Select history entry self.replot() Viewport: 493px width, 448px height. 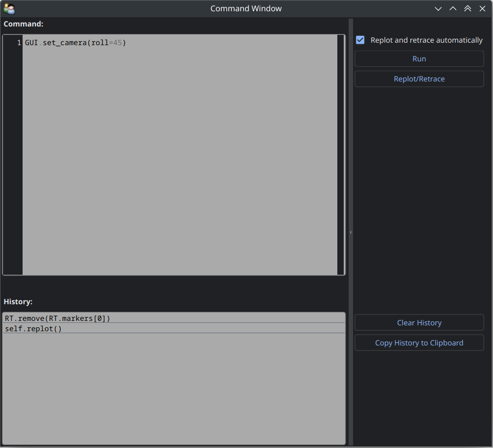pyautogui.click(x=174, y=329)
